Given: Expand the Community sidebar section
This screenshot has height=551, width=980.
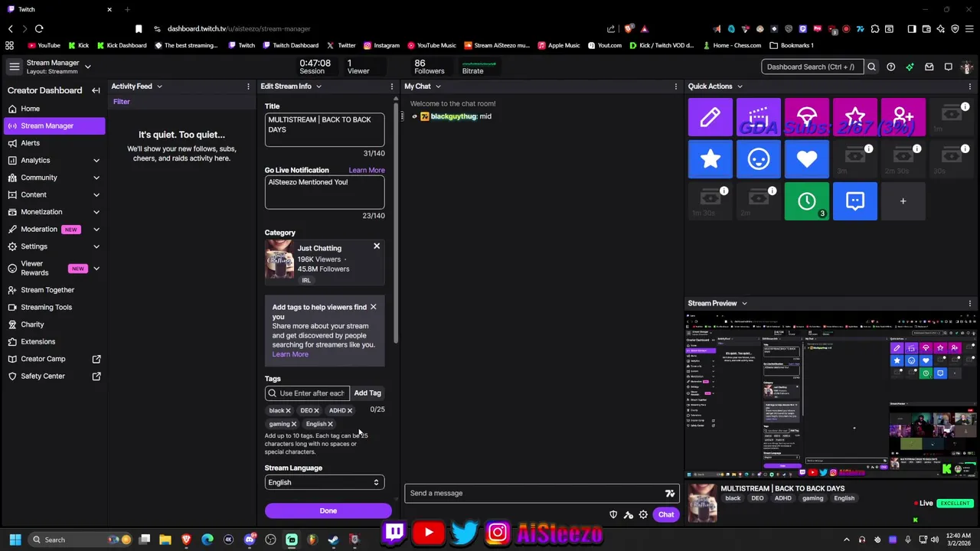Looking at the screenshot, I should [x=96, y=178].
